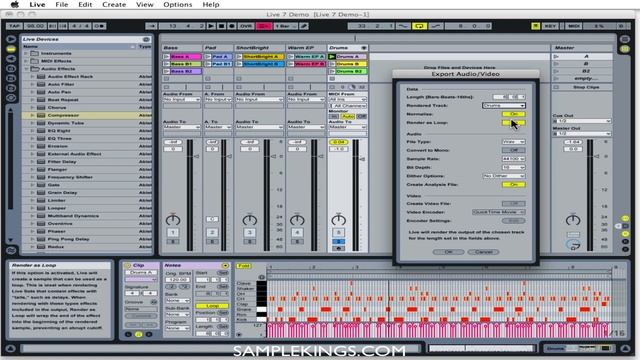Toggle the metronome icon

click(99, 26)
